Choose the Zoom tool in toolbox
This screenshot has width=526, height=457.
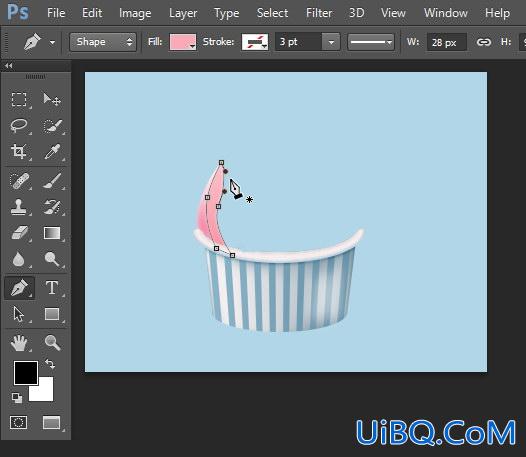pyautogui.click(x=52, y=343)
